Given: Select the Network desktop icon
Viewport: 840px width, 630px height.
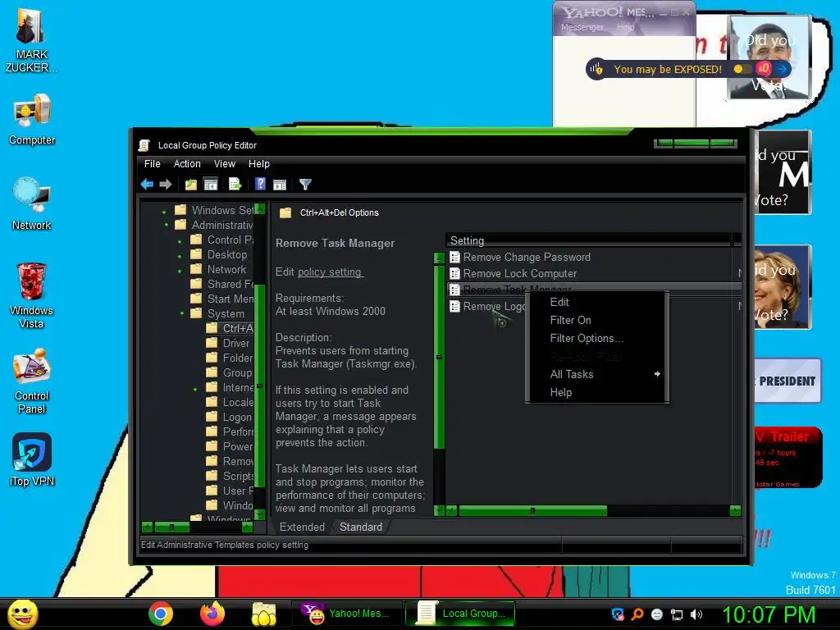Looking at the screenshot, I should (x=32, y=203).
